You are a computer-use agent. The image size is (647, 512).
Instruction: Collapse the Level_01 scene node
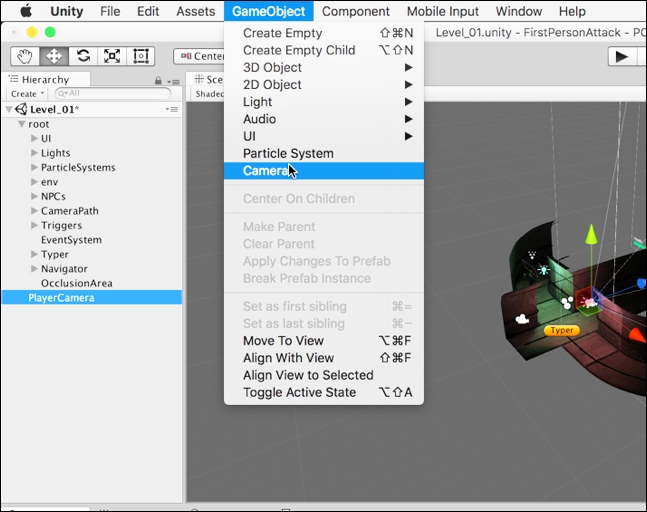point(9,109)
